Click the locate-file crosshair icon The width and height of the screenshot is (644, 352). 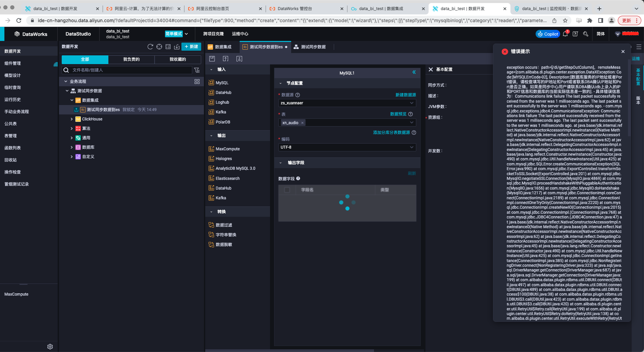tap(159, 47)
